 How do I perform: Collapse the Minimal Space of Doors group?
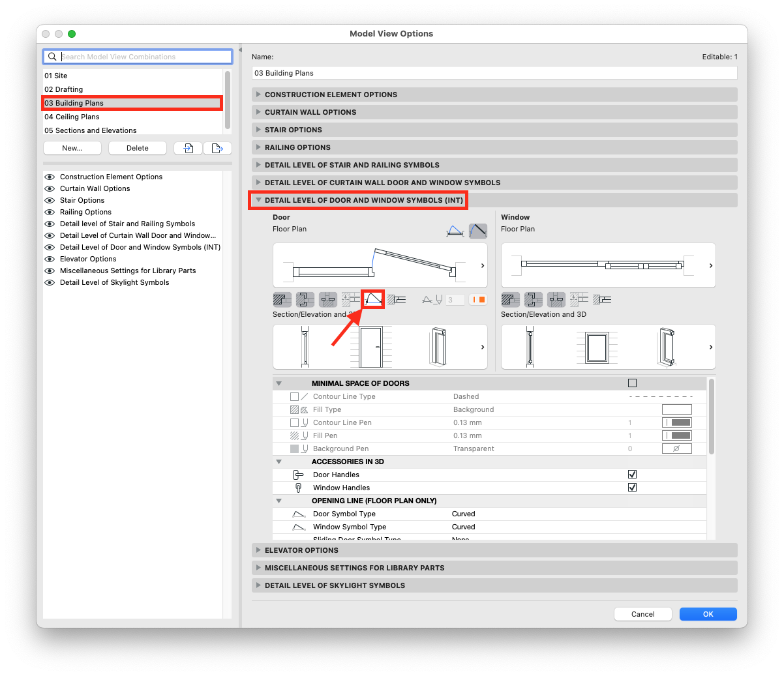tap(279, 383)
